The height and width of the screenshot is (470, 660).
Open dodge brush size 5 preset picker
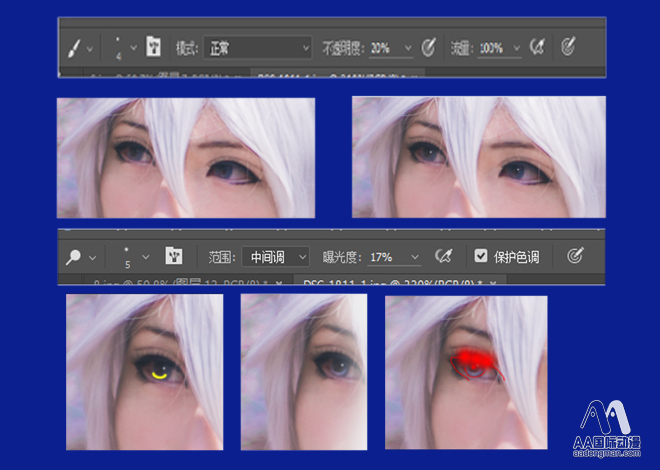146,256
